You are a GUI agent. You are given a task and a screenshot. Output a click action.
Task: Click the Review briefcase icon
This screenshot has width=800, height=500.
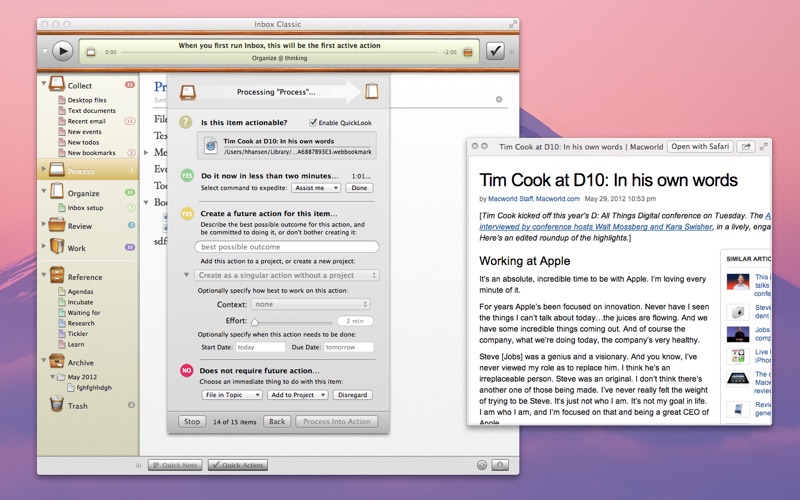tap(57, 224)
